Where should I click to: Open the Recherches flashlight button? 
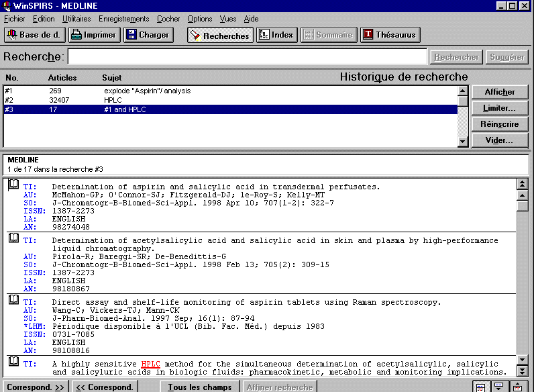coord(220,35)
